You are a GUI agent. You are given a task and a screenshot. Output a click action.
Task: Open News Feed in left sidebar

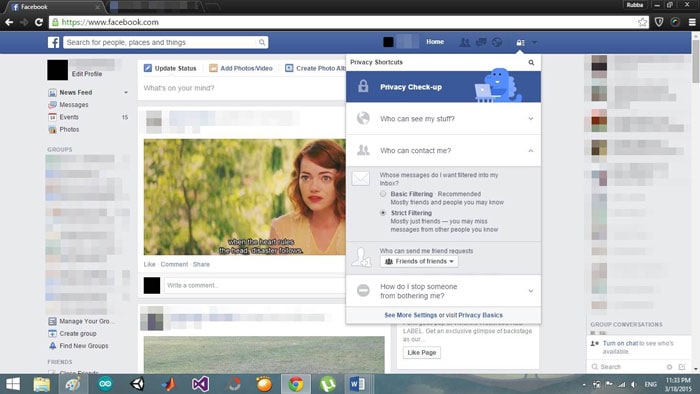(76, 92)
